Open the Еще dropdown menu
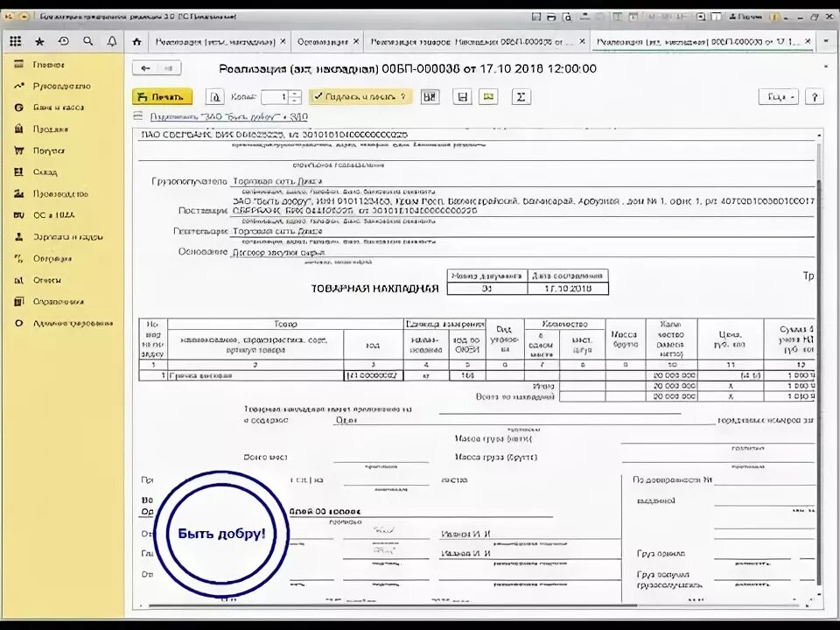Image resolution: width=840 pixels, height=630 pixels. coord(779,97)
